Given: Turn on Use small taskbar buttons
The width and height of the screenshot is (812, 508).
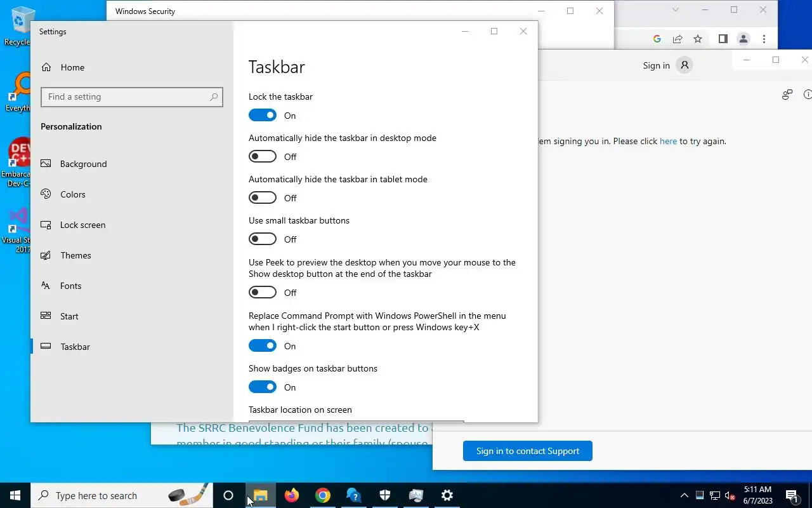Looking at the screenshot, I should (x=263, y=239).
